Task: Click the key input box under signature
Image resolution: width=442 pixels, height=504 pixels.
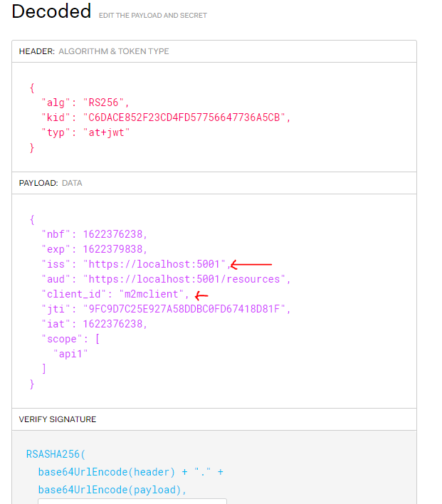Action: click(x=132, y=501)
